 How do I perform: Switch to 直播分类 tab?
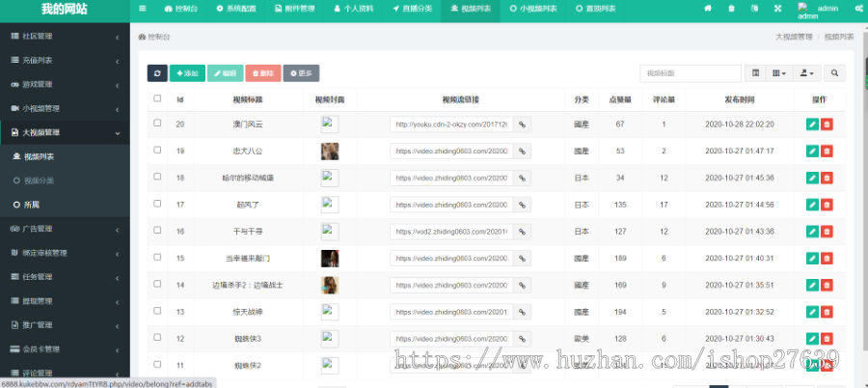[412, 9]
